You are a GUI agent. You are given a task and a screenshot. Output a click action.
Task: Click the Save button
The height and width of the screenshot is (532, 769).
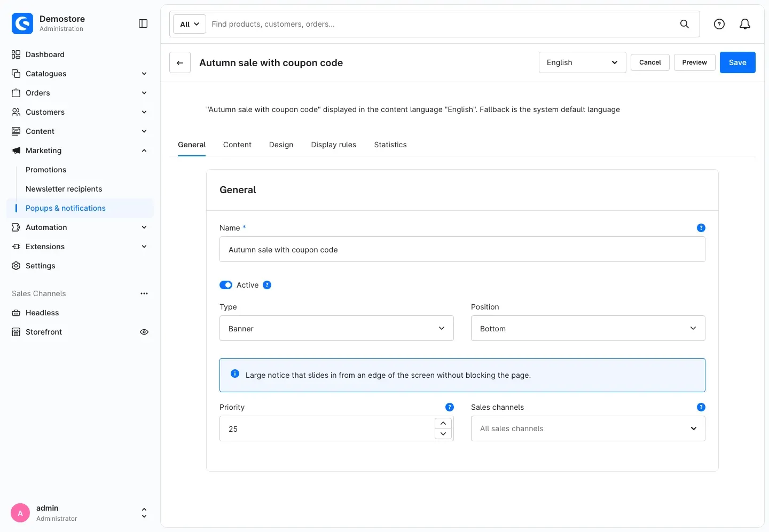737,62
